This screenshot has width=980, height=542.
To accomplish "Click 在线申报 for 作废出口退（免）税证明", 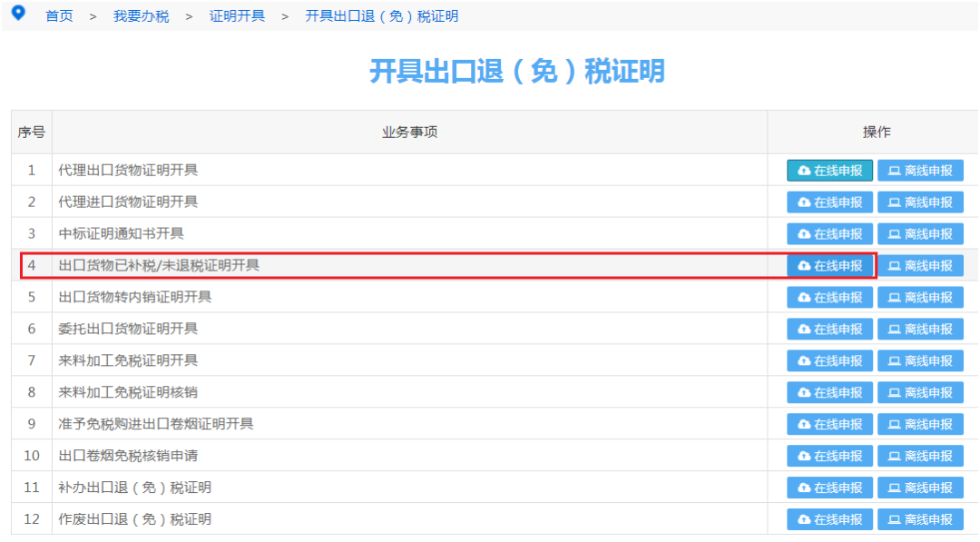I will (x=830, y=519).
